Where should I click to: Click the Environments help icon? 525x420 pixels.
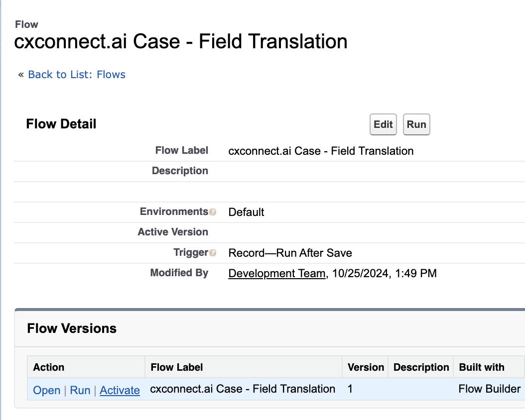click(x=213, y=212)
